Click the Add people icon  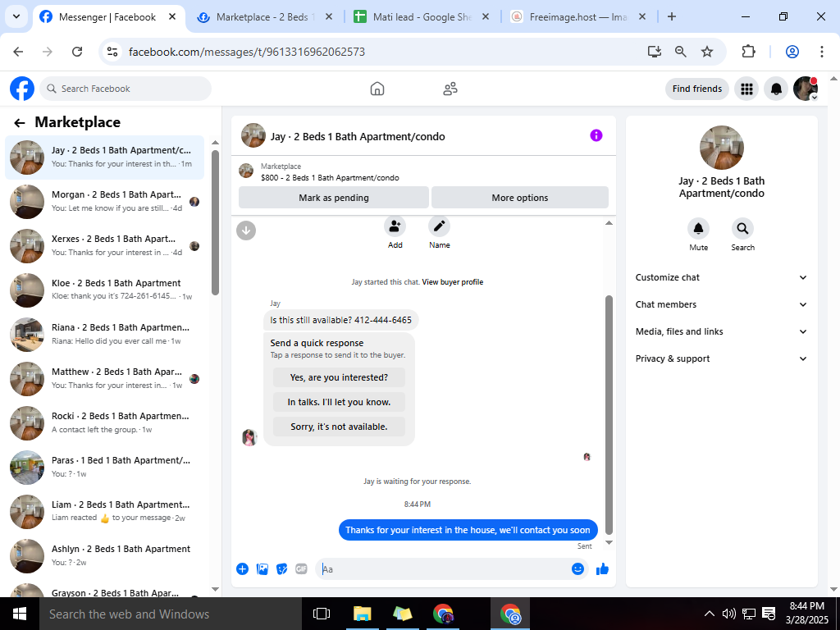pos(395,226)
